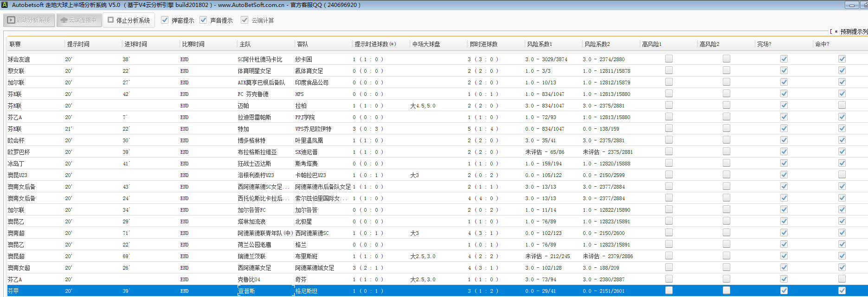Click the cloud icon on 云端连接中

coord(64,20)
